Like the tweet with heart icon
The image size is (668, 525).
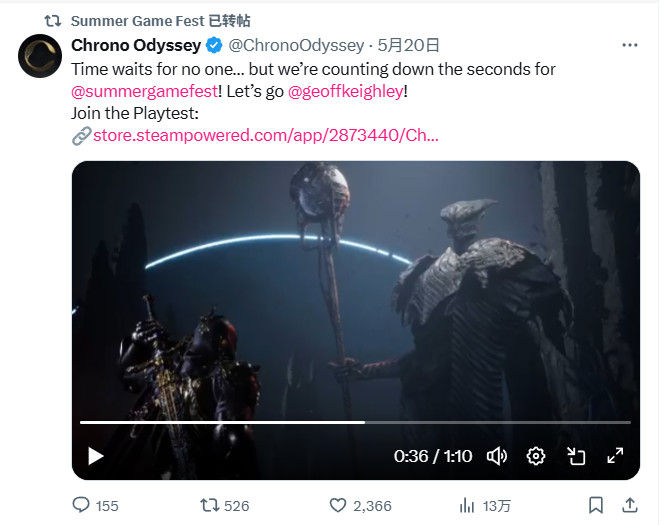(338, 505)
